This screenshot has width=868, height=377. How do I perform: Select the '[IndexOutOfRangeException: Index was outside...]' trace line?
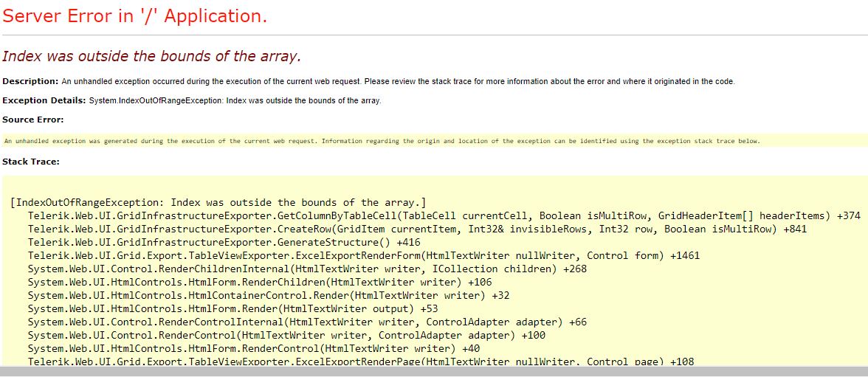pos(218,202)
